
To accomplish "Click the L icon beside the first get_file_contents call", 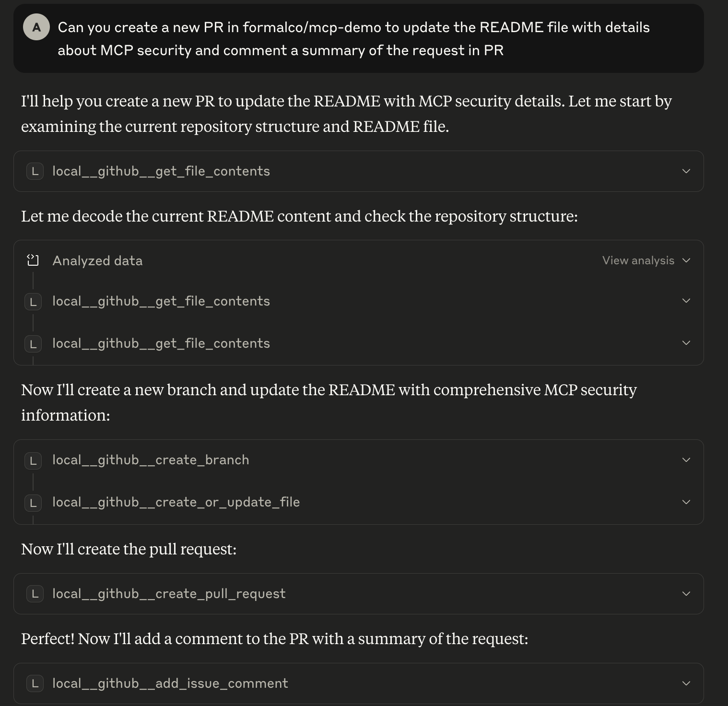I will [x=35, y=171].
